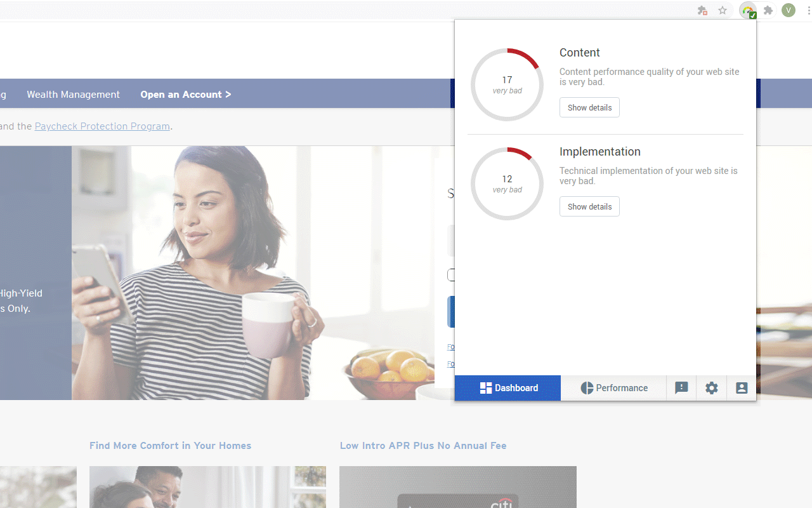
Task: Click the Content score progress ring
Action: click(507, 84)
